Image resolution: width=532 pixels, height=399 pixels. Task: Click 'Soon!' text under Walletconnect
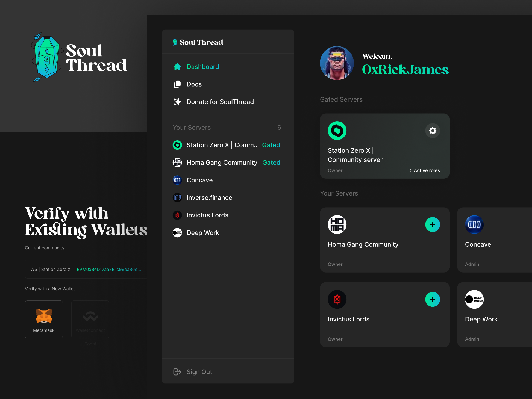90,344
